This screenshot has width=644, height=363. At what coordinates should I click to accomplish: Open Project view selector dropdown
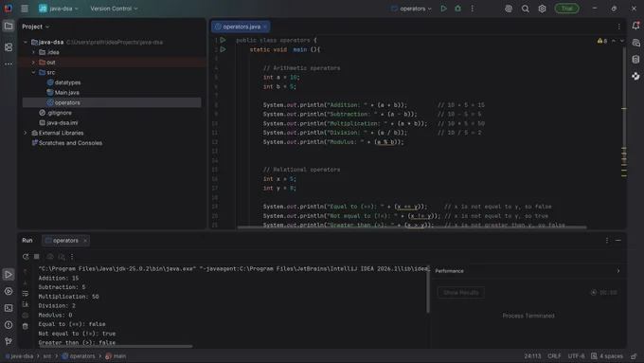pos(36,27)
